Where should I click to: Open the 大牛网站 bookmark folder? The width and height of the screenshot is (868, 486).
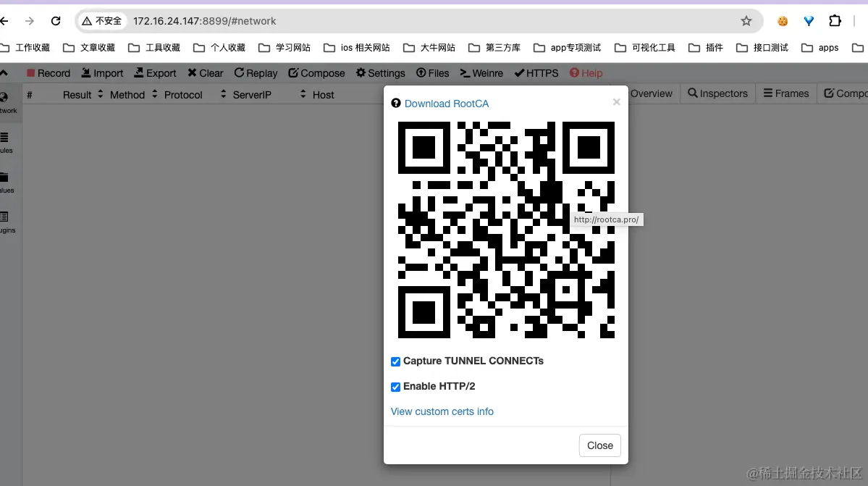click(x=429, y=48)
